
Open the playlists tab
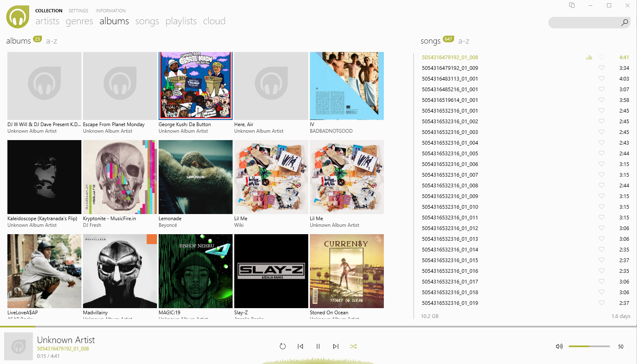tap(181, 21)
